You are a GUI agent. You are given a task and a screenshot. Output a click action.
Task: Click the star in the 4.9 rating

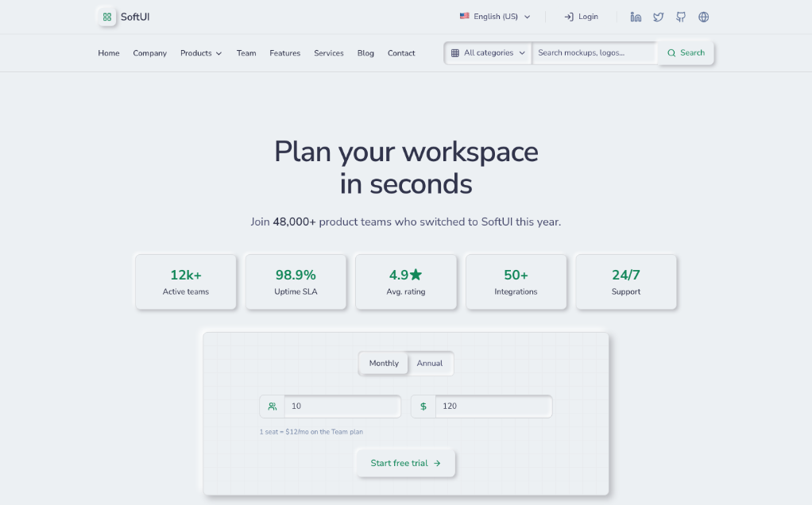click(416, 274)
